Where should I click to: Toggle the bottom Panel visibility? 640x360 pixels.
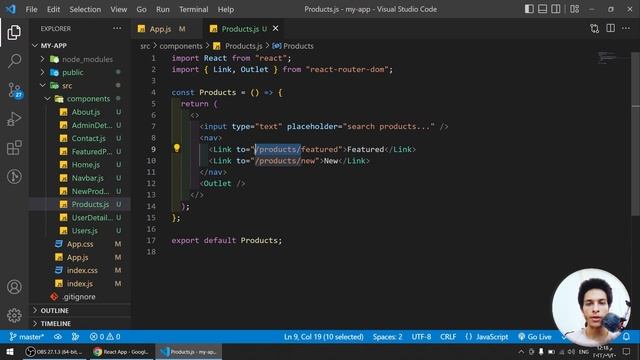(542, 9)
